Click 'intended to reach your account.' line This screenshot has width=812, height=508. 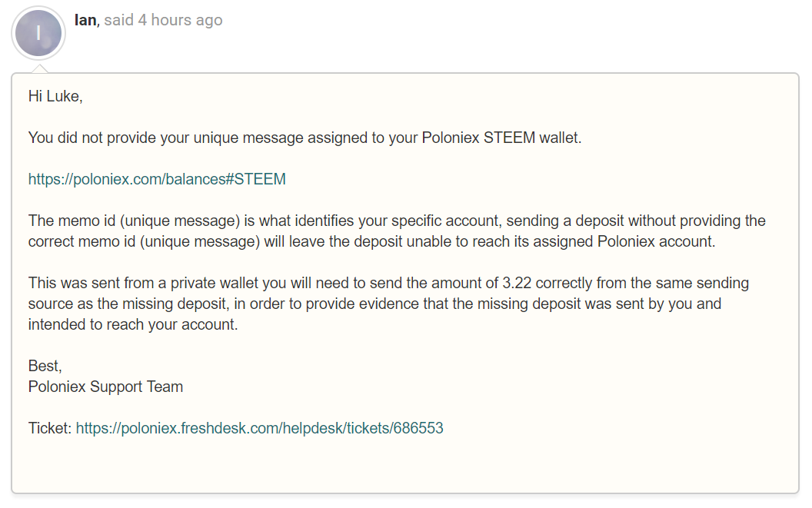[133, 324]
